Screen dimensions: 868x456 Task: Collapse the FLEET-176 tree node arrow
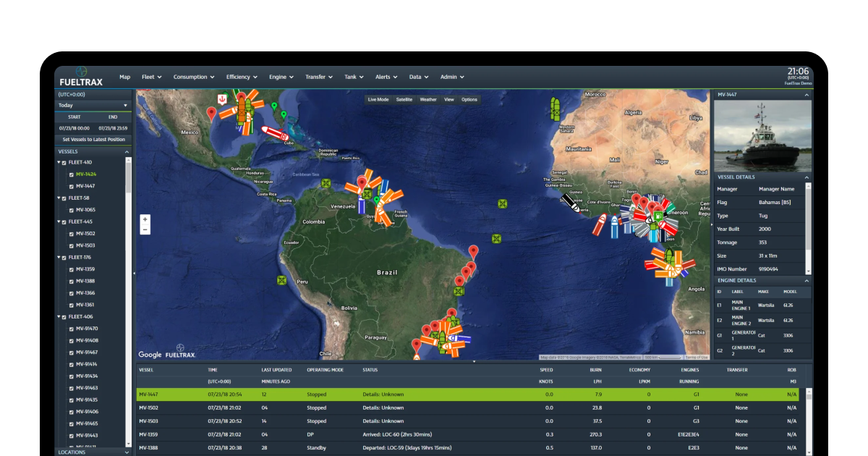click(59, 257)
